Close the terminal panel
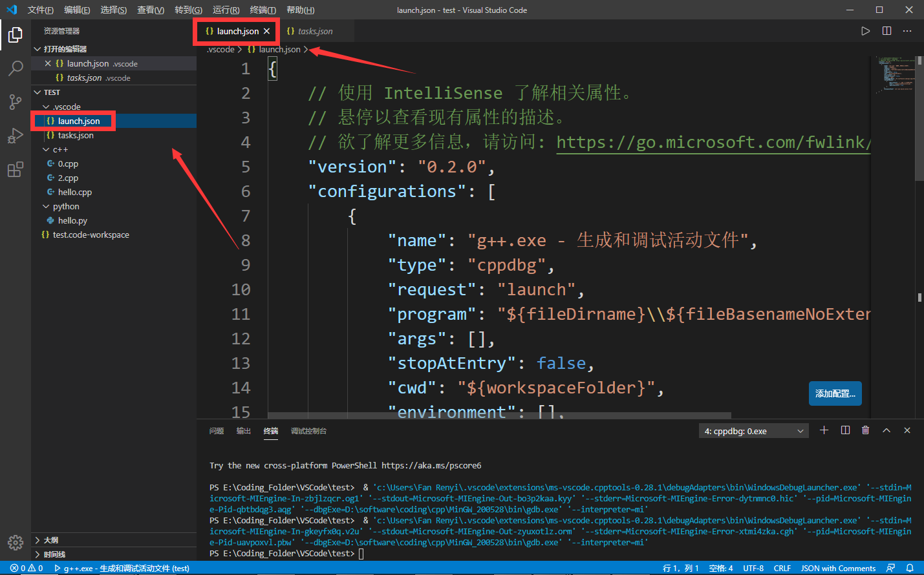 click(907, 430)
